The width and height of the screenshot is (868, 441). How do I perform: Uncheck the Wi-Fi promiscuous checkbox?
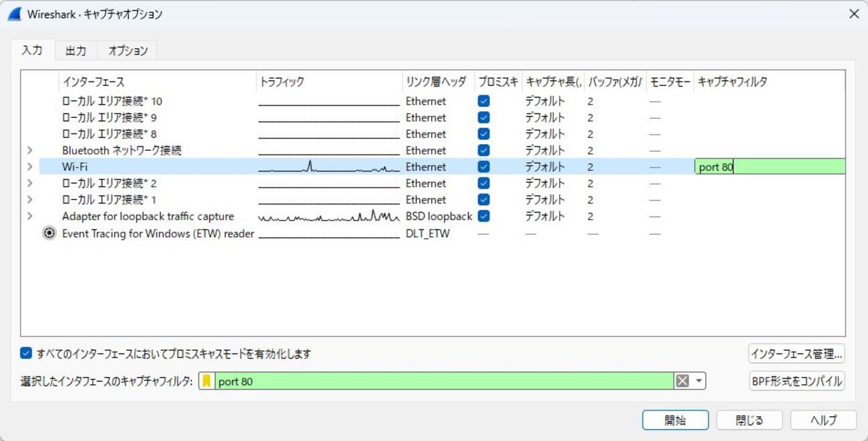point(484,167)
